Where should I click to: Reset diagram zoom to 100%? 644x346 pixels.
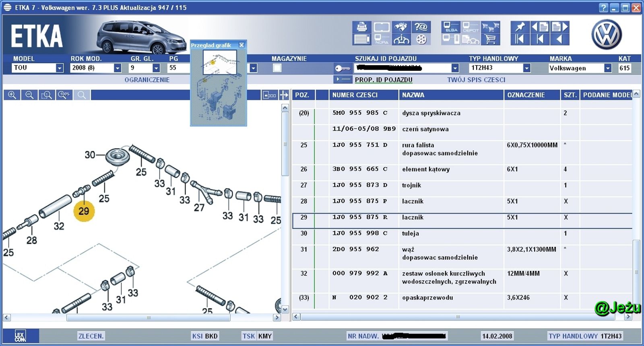pyautogui.click(x=64, y=95)
